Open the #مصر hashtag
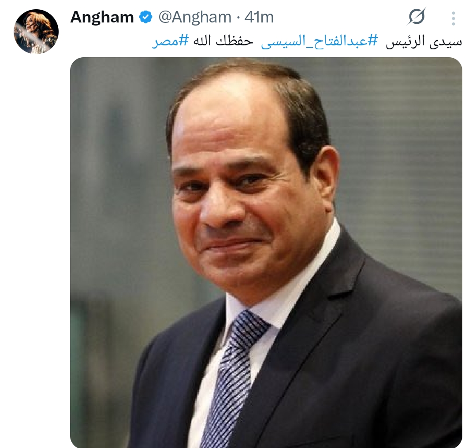476x448 pixels. click(170, 41)
